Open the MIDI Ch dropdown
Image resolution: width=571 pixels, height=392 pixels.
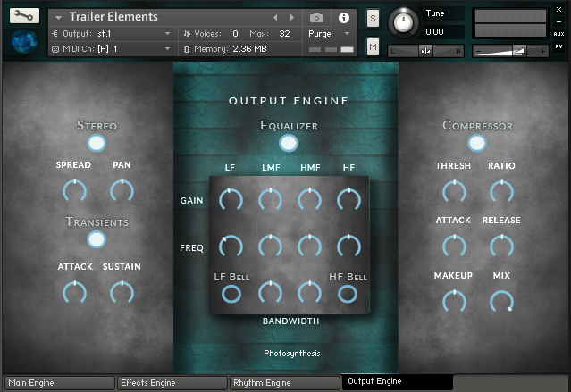click(x=112, y=49)
